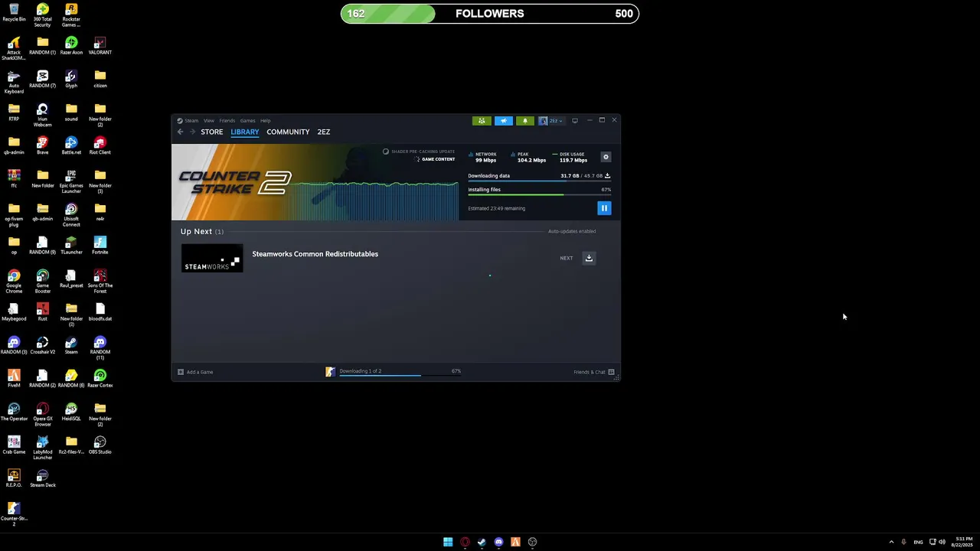Switch to the COMMUNITY tab

288,132
